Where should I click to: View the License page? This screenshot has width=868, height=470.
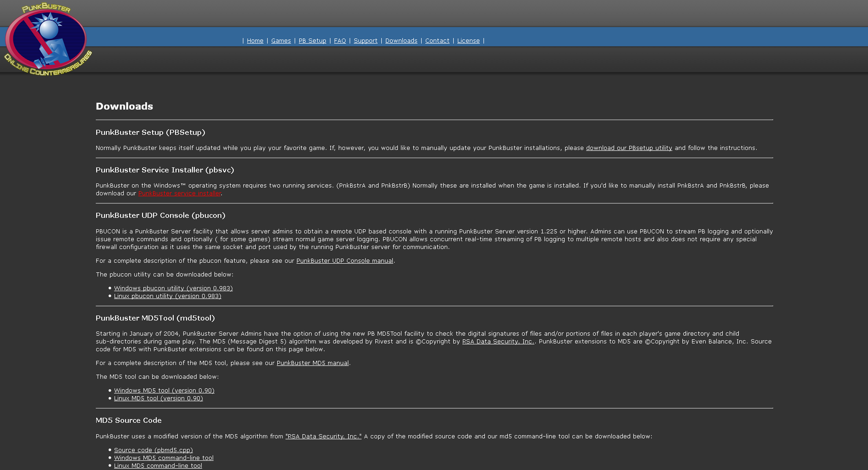468,41
